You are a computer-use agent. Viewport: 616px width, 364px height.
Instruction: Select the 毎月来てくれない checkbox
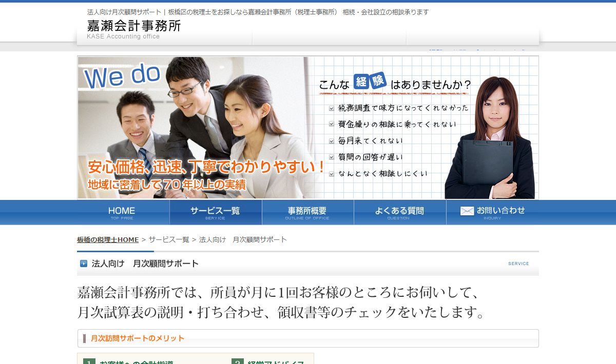tap(332, 141)
